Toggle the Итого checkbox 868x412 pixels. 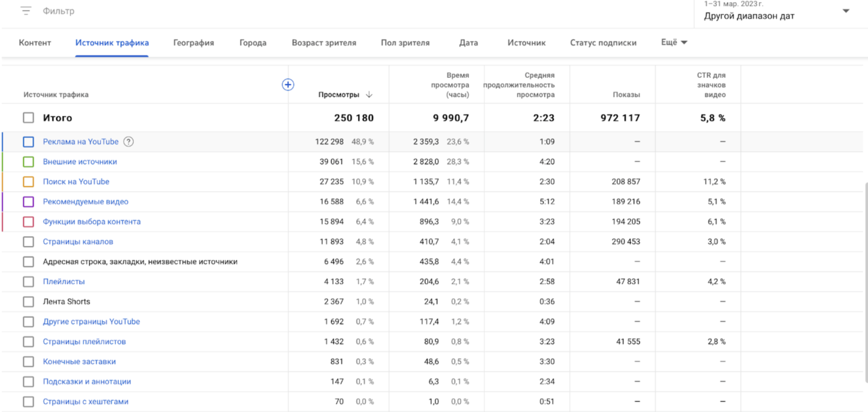[28, 118]
